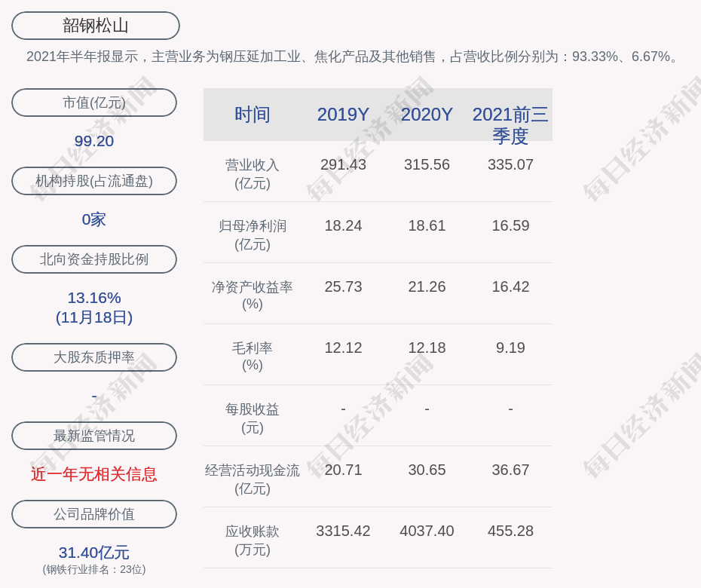Viewport: 701px width, 588px height.
Task: Select the 每股收益(元) row label
Action: click(x=253, y=418)
